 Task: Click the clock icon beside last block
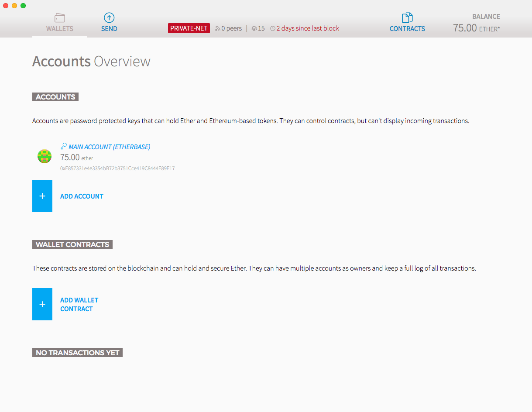273,29
